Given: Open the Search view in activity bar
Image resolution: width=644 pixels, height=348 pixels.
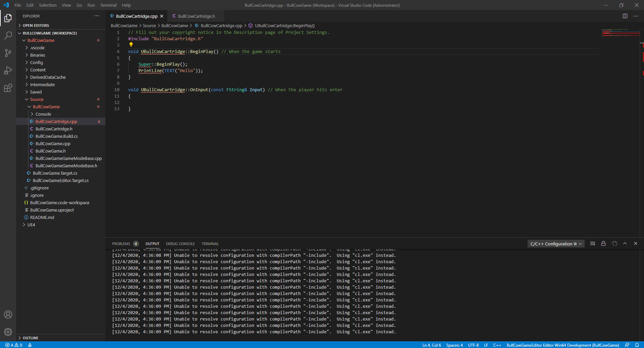Looking at the screenshot, I should [8, 35].
